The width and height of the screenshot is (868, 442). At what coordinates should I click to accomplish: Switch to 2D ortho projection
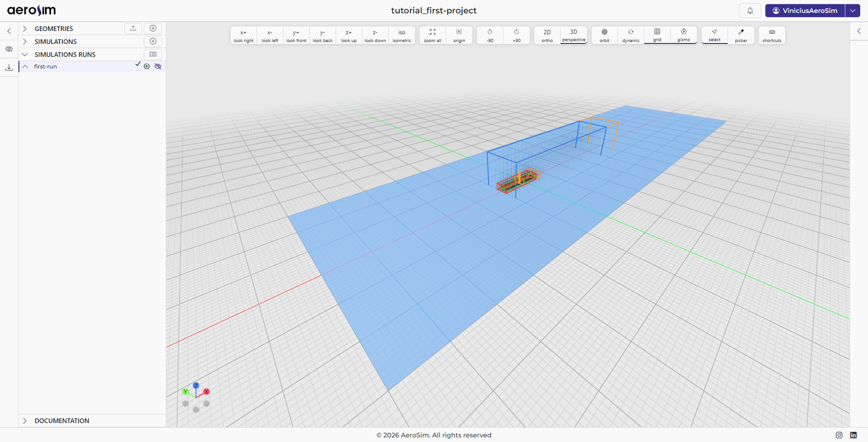(x=547, y=36)
